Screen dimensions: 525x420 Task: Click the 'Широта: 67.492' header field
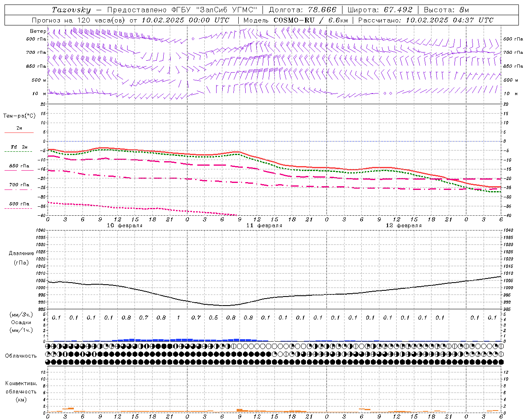[380, 10]
